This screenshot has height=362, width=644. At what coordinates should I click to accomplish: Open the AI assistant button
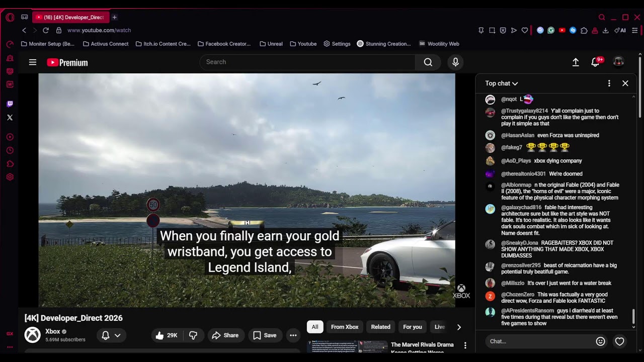pos(620,30)
